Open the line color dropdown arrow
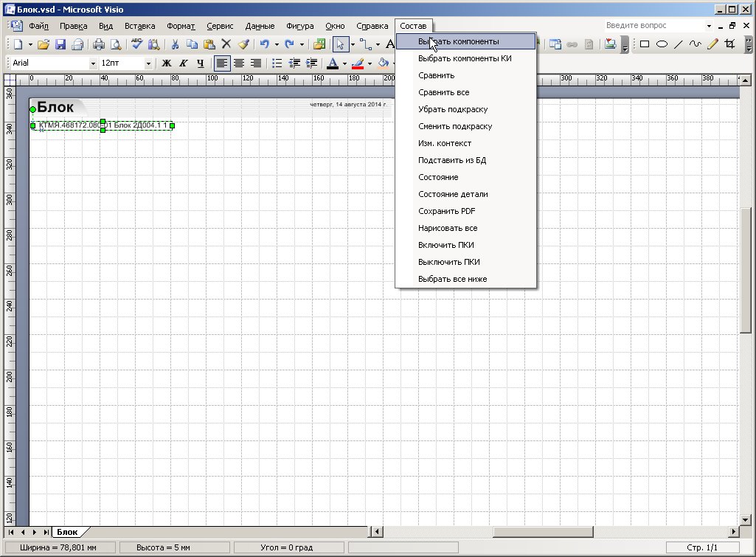 (x=370, y=63)
